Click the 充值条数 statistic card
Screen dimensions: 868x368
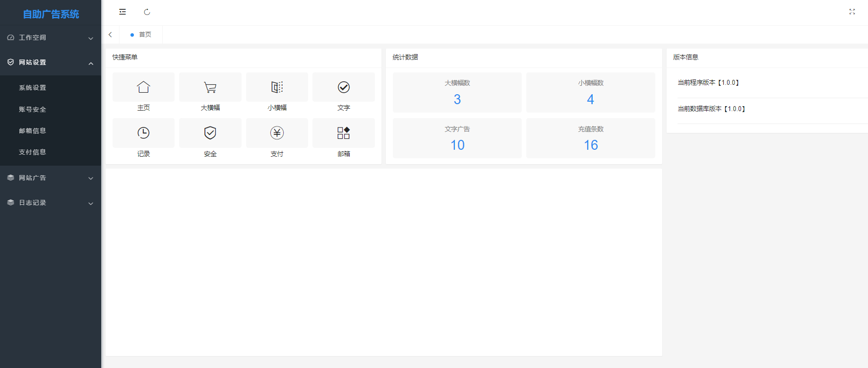pos(590,138)
